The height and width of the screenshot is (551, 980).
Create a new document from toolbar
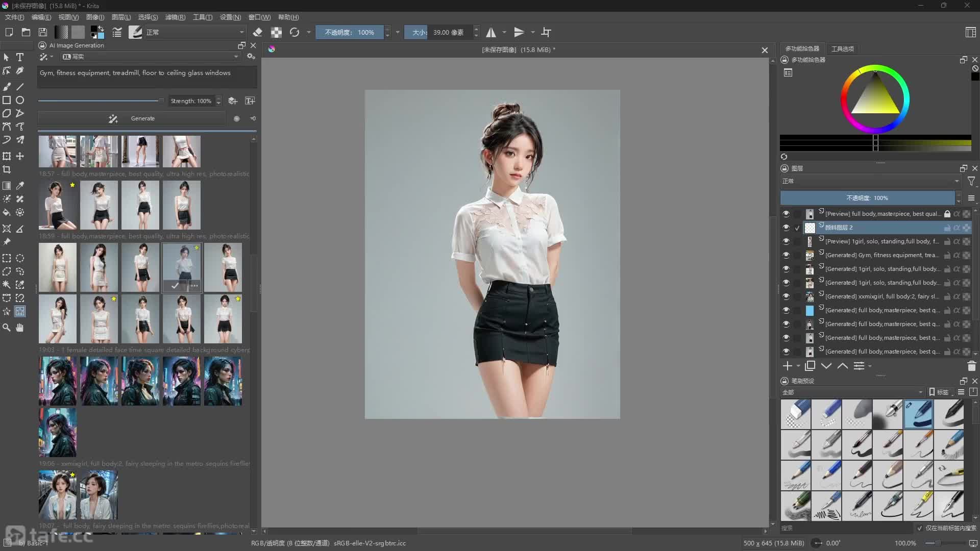[9, 32]
